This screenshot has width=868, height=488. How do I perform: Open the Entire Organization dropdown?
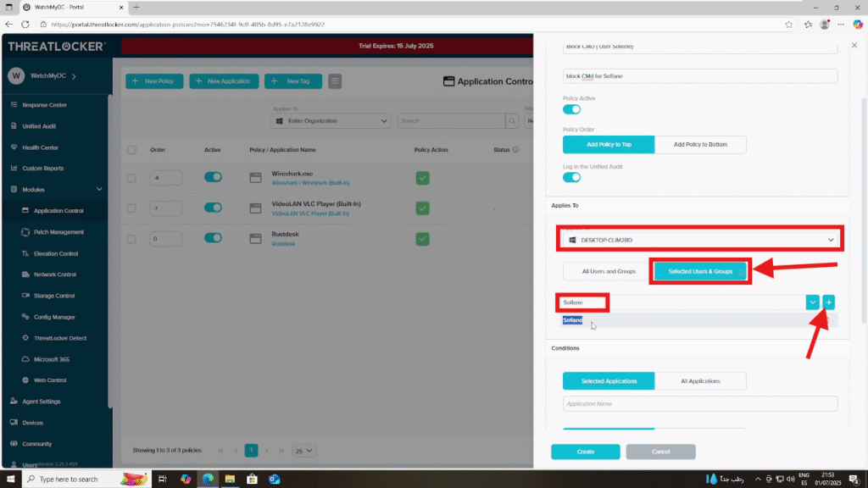[331, 120]
